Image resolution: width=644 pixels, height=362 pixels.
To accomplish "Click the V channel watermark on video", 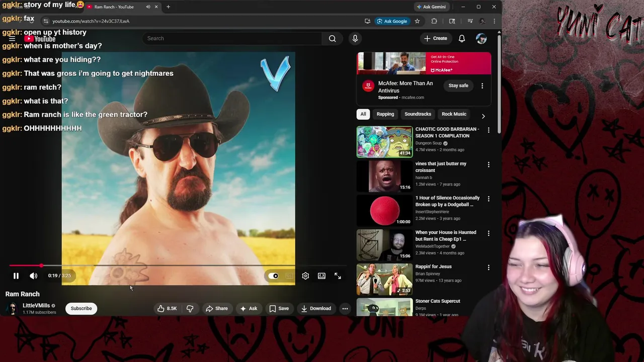I will tap(275, 73).
